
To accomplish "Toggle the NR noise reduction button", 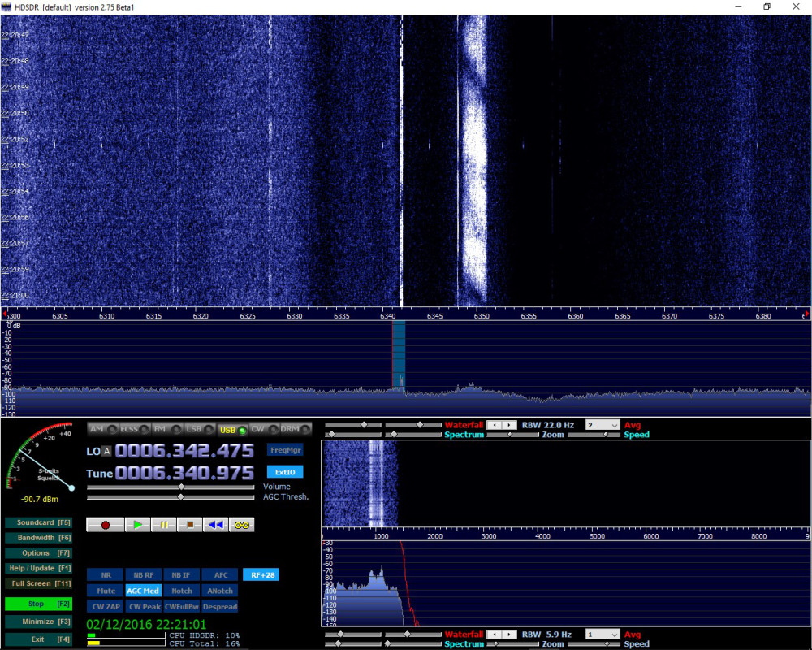I will pos(106,574).
